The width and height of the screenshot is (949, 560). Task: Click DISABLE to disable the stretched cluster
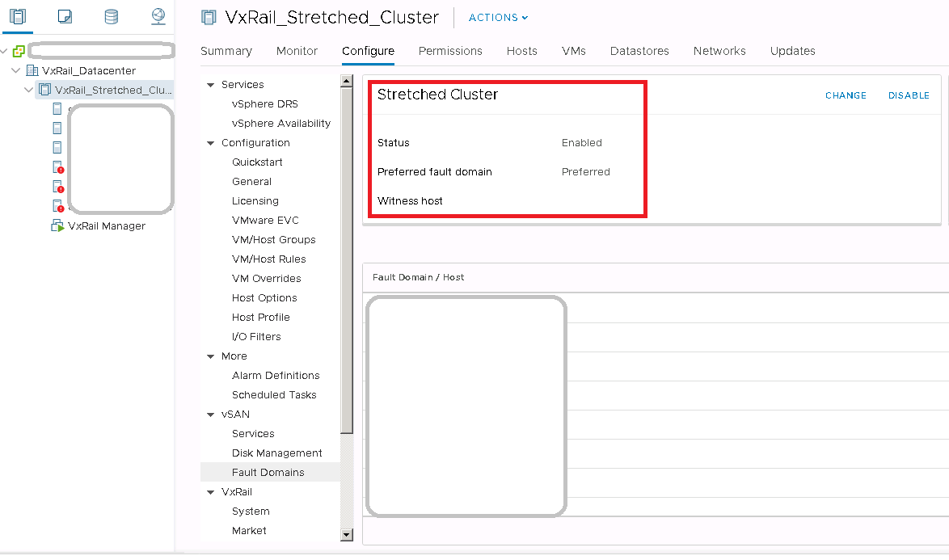click(908, 95)
